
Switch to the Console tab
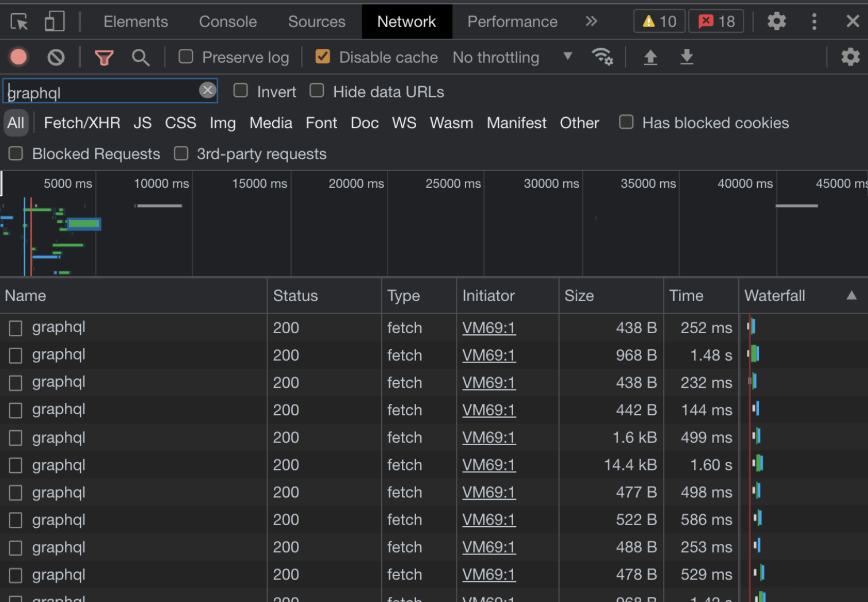227,22
